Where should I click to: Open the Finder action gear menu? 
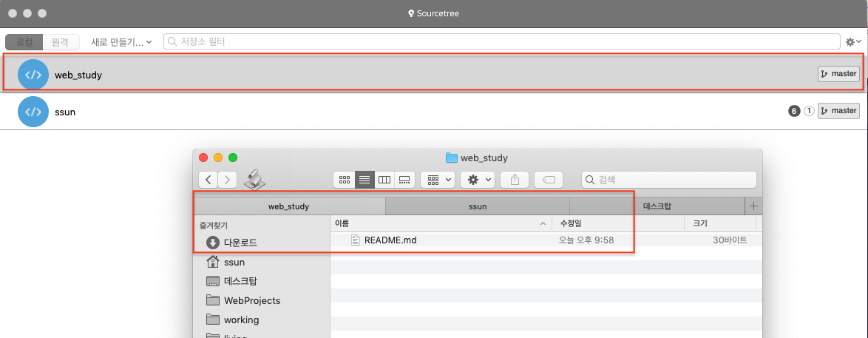(x=478, y=180)
